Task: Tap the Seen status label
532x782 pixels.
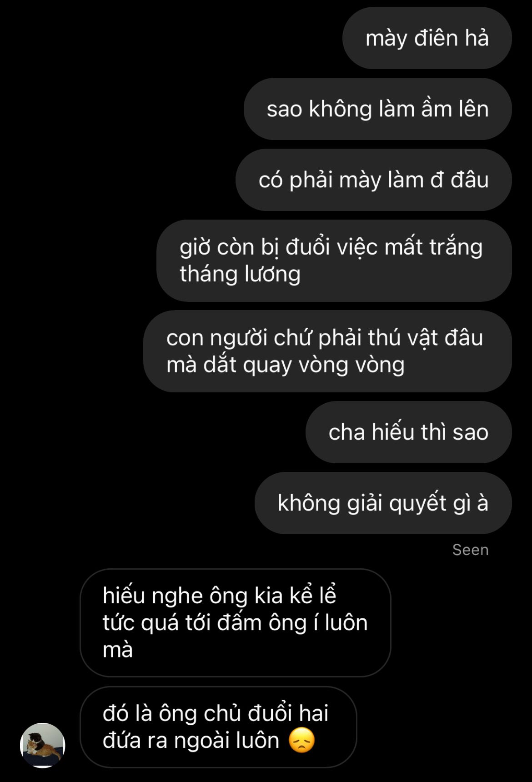Action: click(471, 550)
